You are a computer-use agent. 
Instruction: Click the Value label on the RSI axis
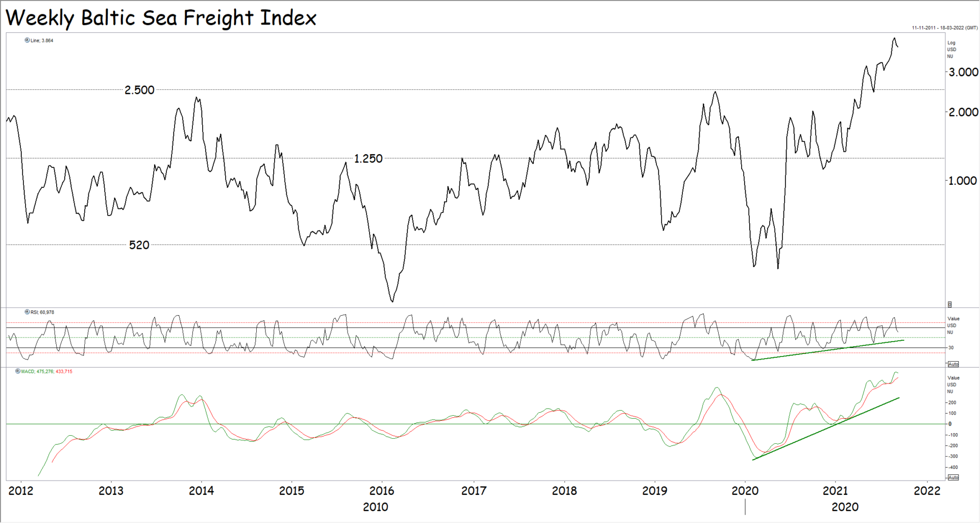(x=953, y=319)
